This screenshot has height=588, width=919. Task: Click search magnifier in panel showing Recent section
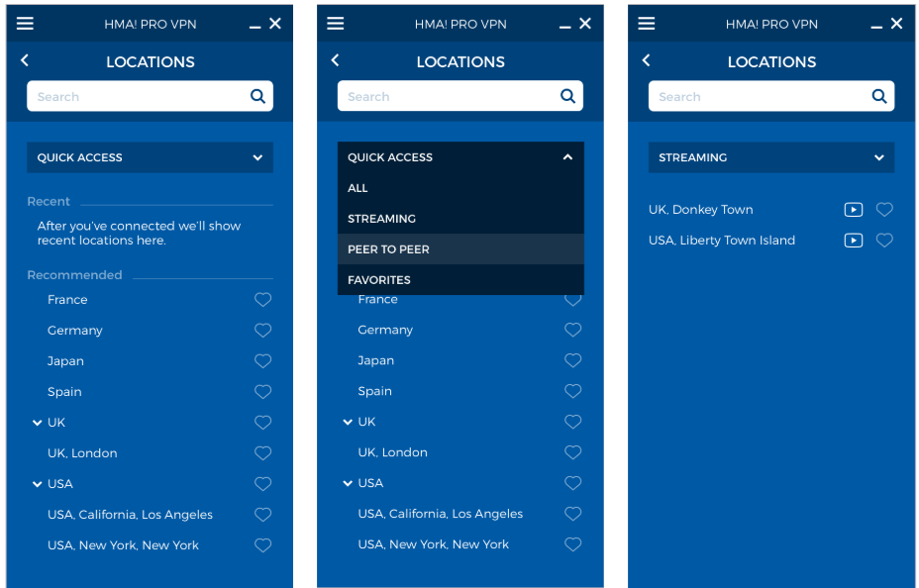257,97
